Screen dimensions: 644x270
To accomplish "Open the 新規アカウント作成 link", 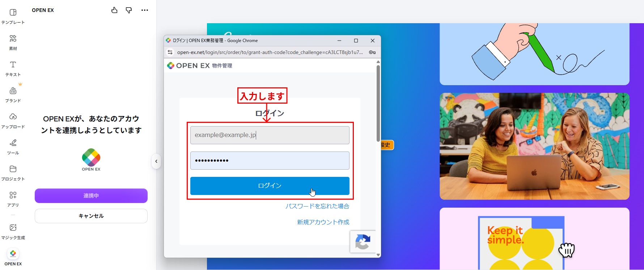I will pos(323,222).
